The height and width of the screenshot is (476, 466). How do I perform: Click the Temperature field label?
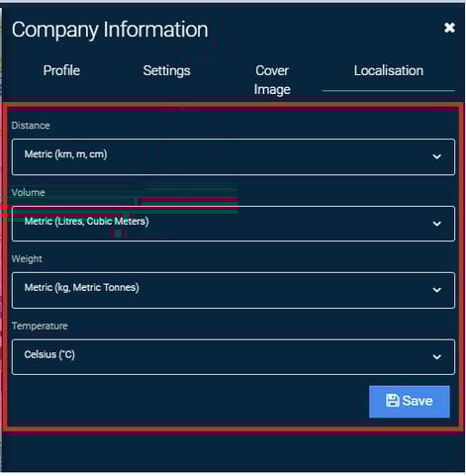pos(40,326)
